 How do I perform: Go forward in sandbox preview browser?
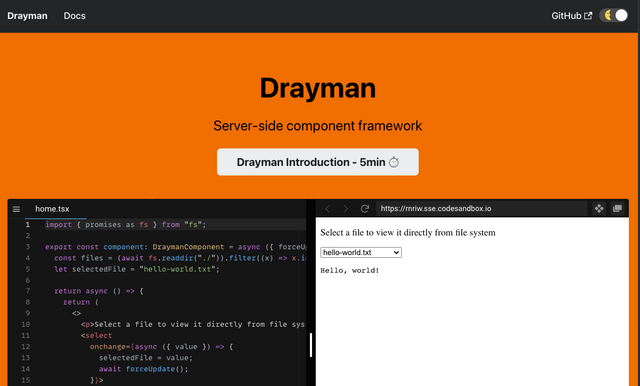pos(346,209)
